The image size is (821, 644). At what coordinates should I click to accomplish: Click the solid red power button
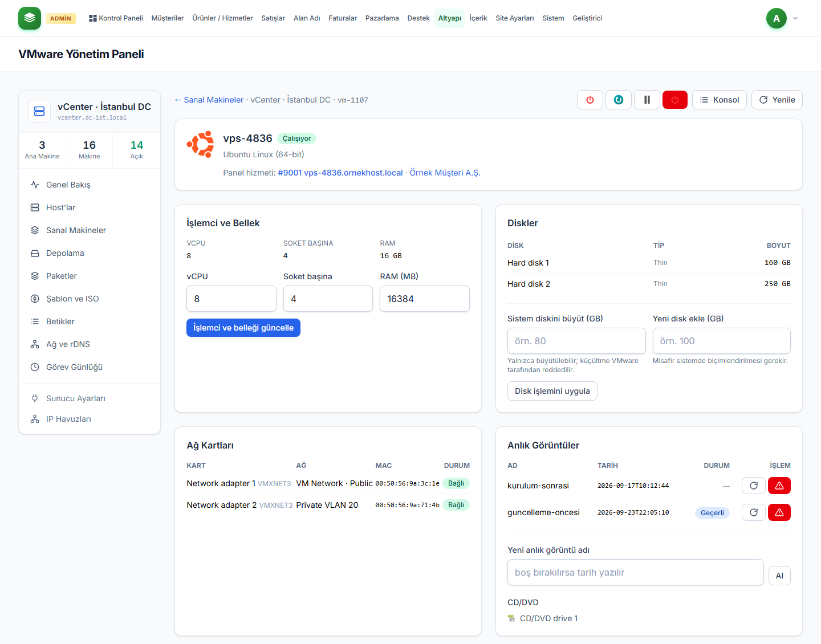click(x=675, y=100)
